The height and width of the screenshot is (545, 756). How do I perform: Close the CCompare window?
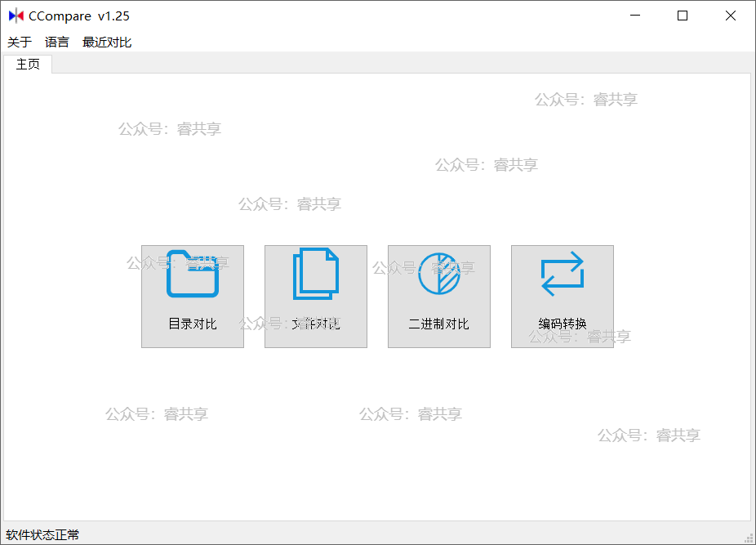pyautogui.click(x=730, y=16)
